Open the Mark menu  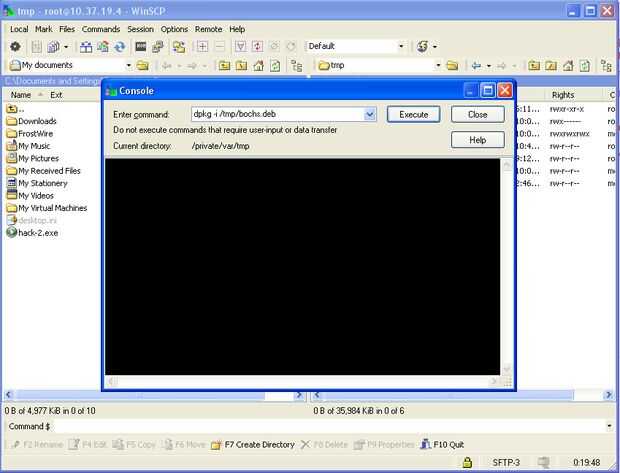click(x=43, y=29)
